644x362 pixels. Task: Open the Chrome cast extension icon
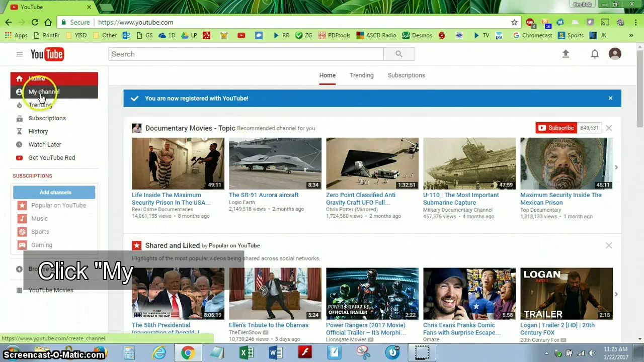point(605,22)
